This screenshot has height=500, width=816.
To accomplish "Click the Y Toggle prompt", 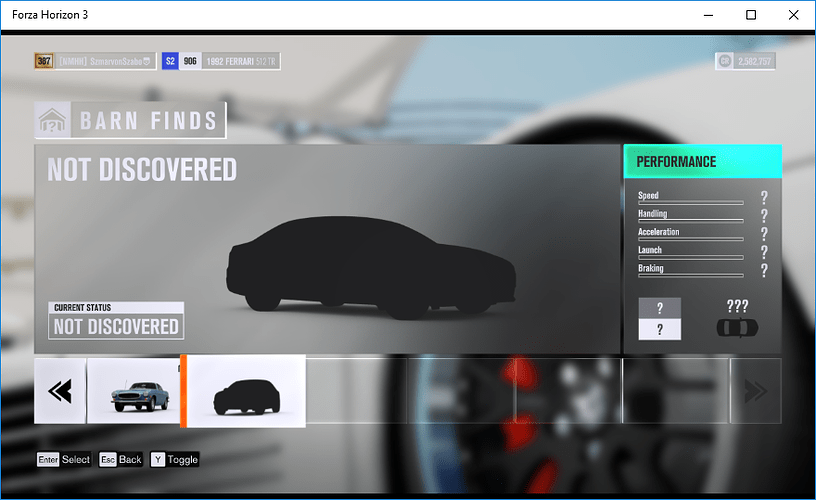I will (175, 459).
